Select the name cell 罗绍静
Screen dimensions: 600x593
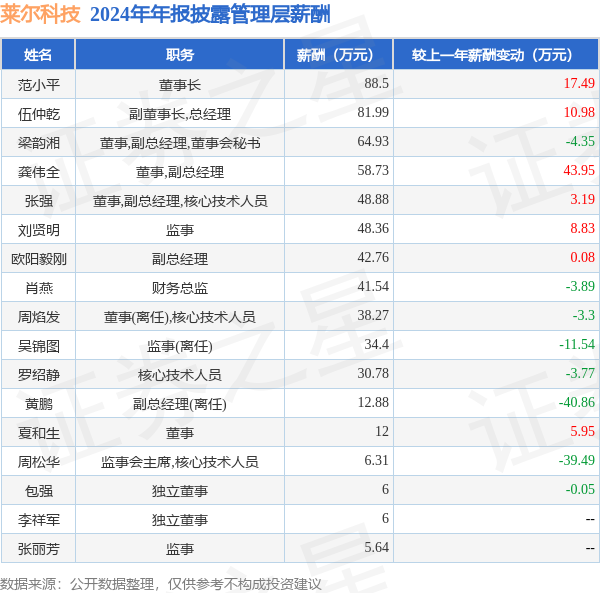click(39, 375)
